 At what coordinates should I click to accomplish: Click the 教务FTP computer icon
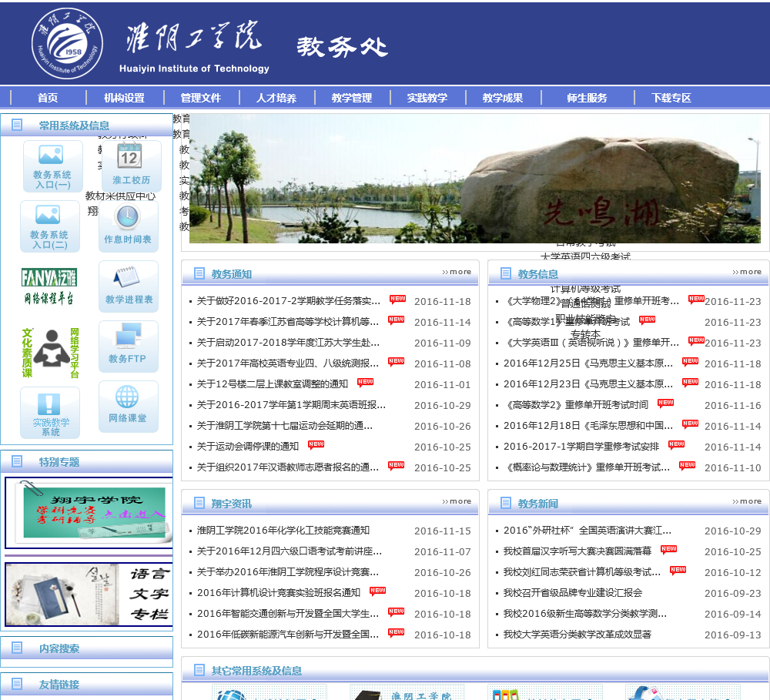pos(128,346)
